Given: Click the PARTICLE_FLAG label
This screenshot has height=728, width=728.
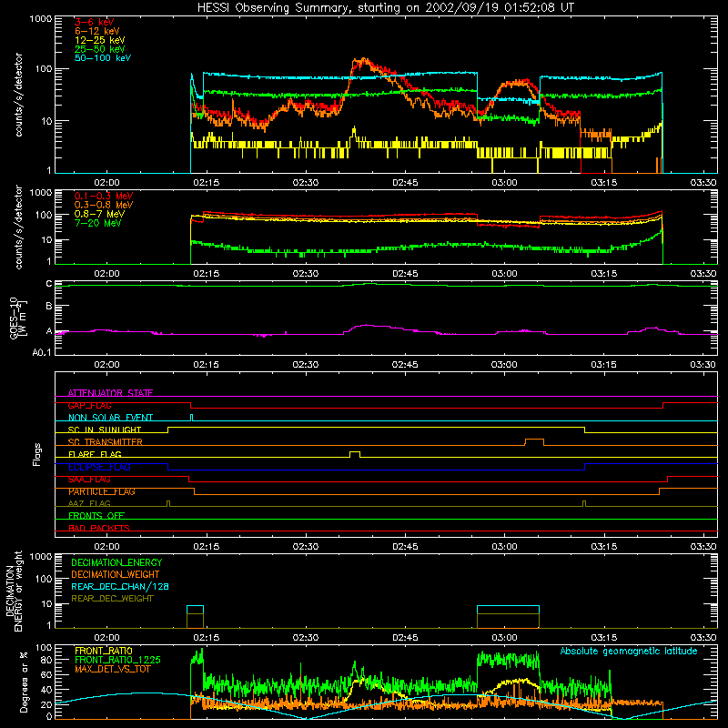Looking at the screenshot, I should click(x=102, y=491).
